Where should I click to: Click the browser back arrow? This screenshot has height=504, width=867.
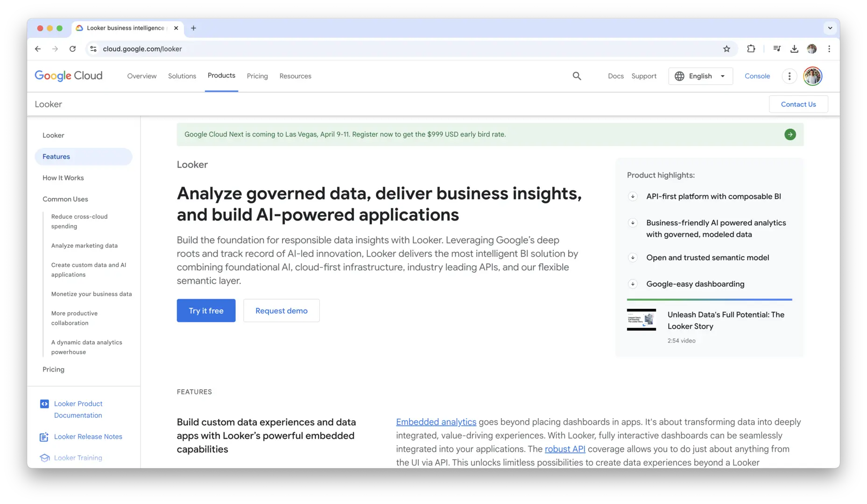38,49
